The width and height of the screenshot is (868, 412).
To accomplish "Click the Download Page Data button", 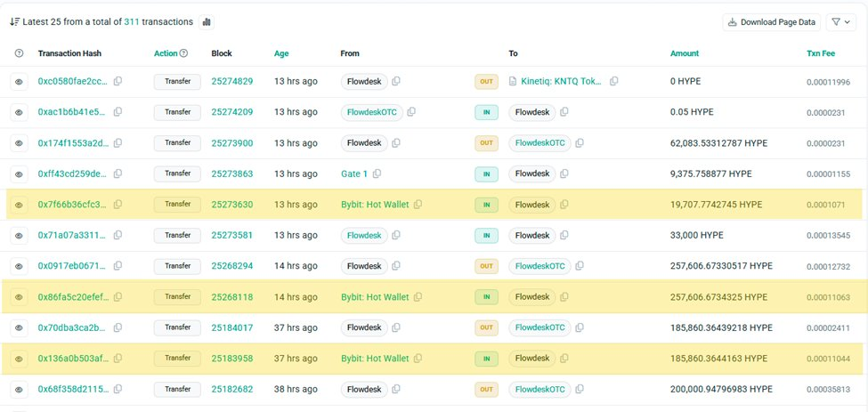I will click(x=771, y=22).
